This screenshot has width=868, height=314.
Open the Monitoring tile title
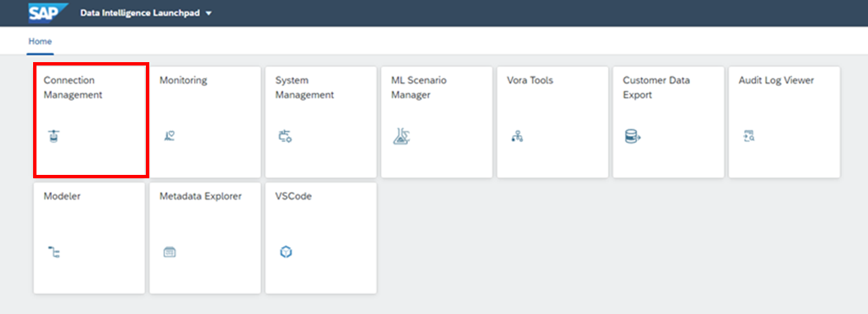click(x=183, y=80)
